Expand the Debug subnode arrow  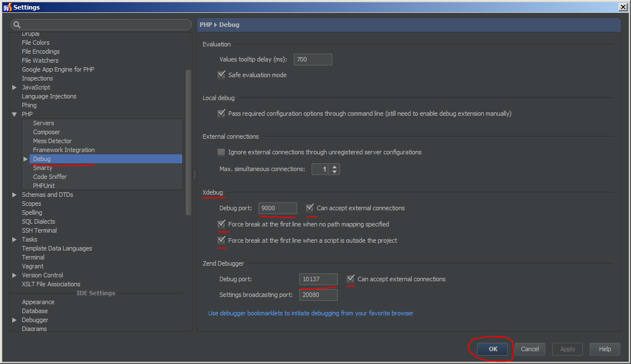26,159
